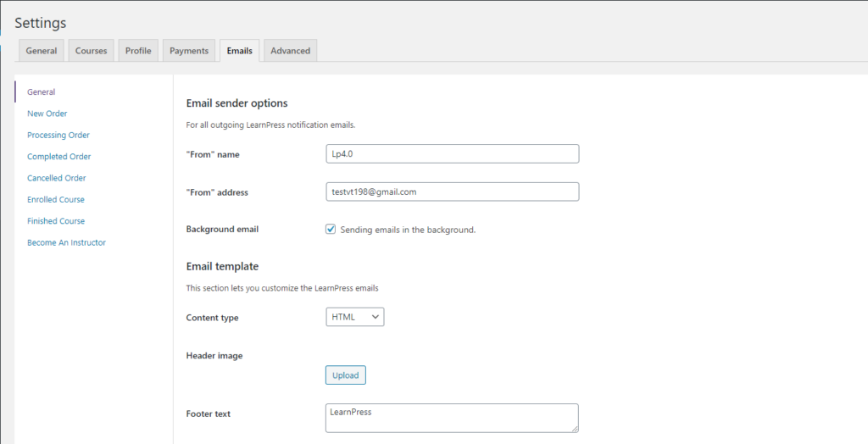Viewport: 868px width, 444px height.
Task: Focus the "From" address email field
Action: point(452,192)
